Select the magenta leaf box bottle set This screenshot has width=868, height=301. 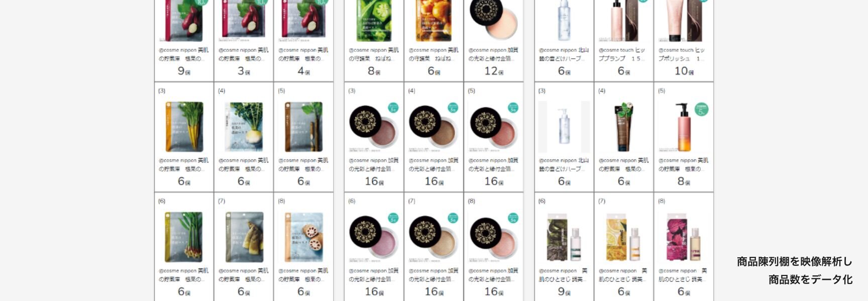[x=684, y=237]
